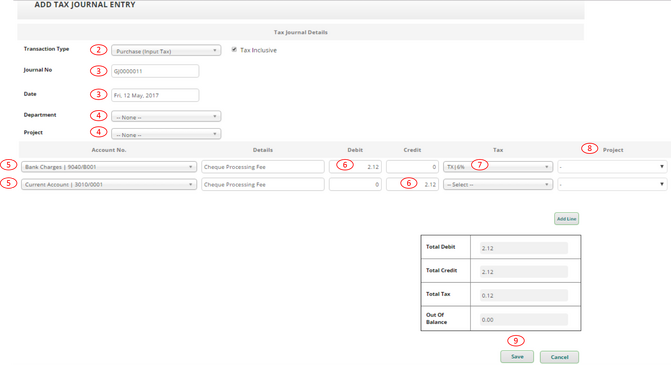Screen dimensions: 671x365
Task: Open the Select tax dropdown in the second row
Action: point(498,184)
